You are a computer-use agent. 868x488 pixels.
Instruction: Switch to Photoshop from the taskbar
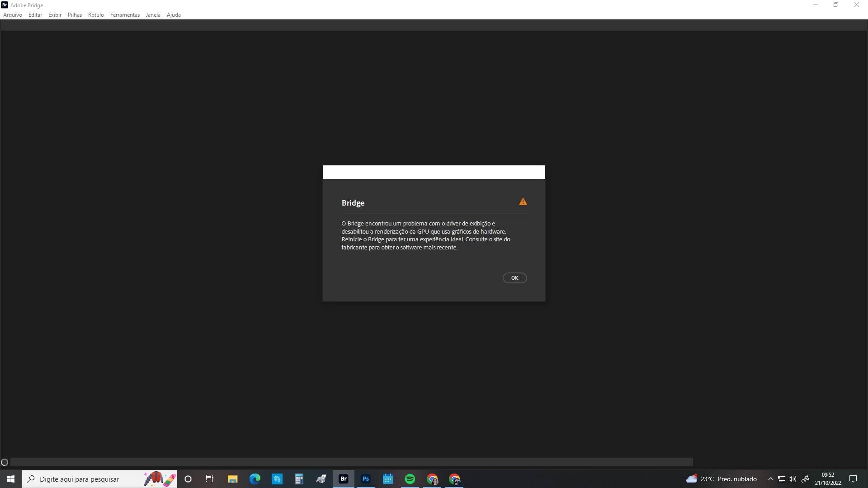coord(366,479)
